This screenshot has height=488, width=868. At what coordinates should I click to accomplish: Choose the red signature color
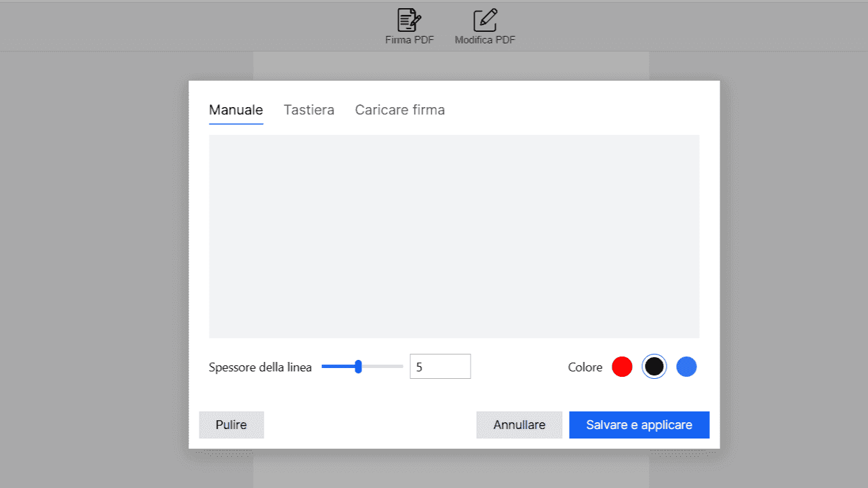[x=622, y=367]
